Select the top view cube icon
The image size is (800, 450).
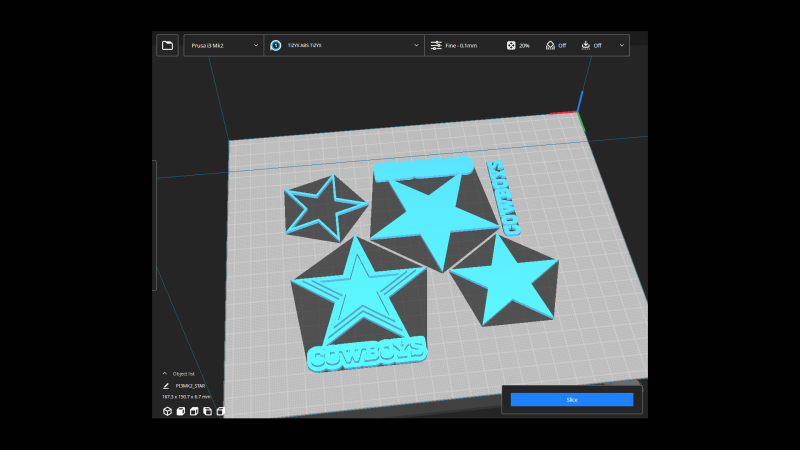point(194,411)
